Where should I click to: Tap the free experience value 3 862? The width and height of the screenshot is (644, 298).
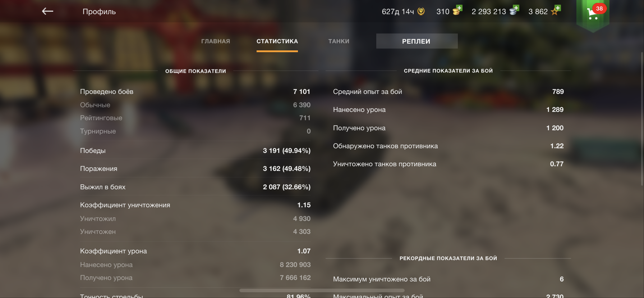coord(538,12)
